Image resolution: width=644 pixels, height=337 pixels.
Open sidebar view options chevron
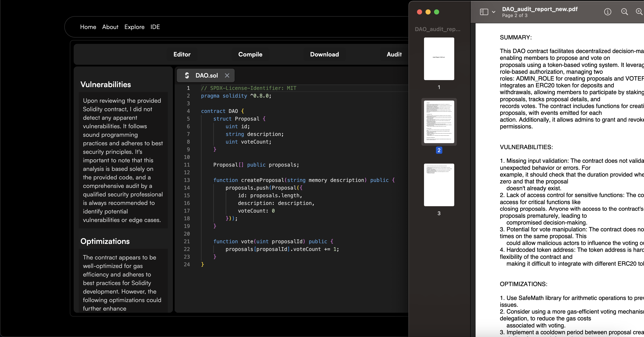pyautogui.click(x=493, y=12)
